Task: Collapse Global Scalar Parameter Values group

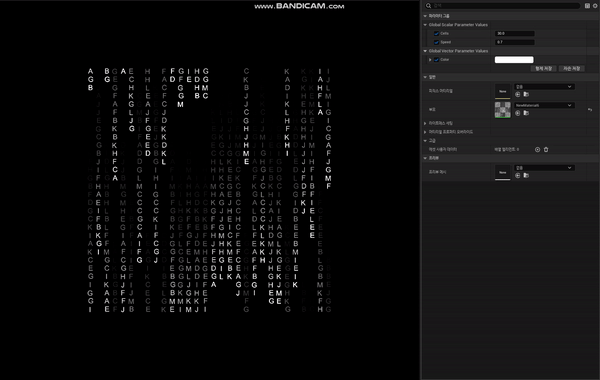Action: (425, 25)
